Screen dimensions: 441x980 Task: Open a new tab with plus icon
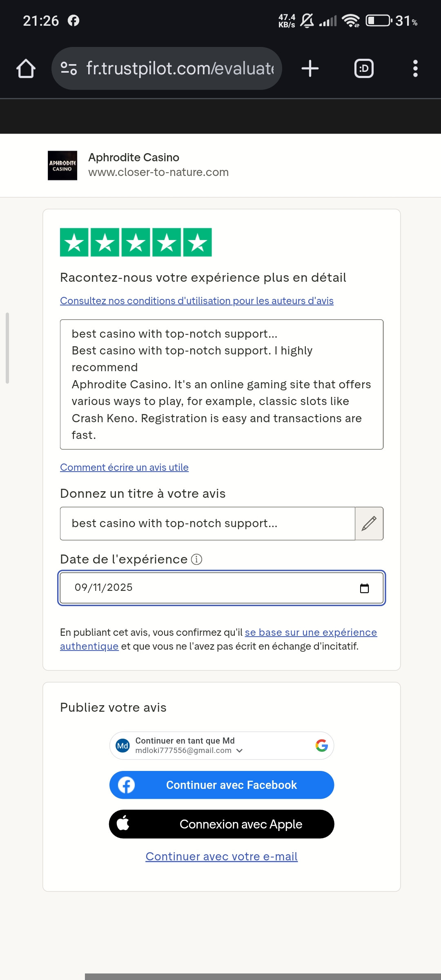[310, 69]
